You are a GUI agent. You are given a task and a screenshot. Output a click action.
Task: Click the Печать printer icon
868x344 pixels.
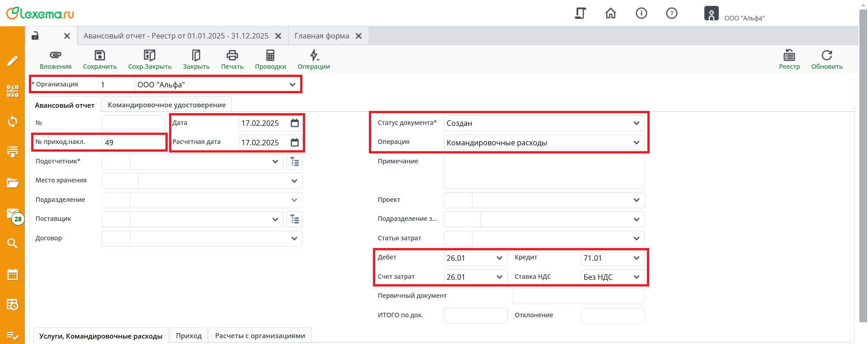pyautogui.click(x=232, y=55)
